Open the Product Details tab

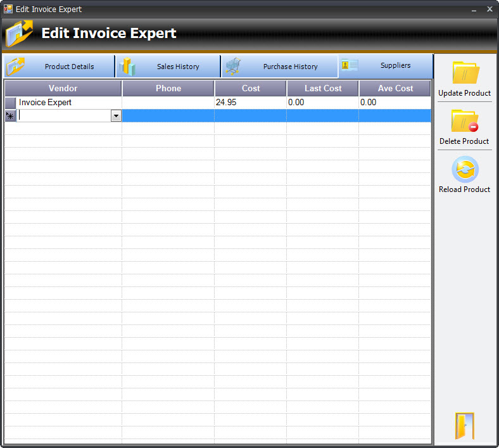tap(60, 67)
